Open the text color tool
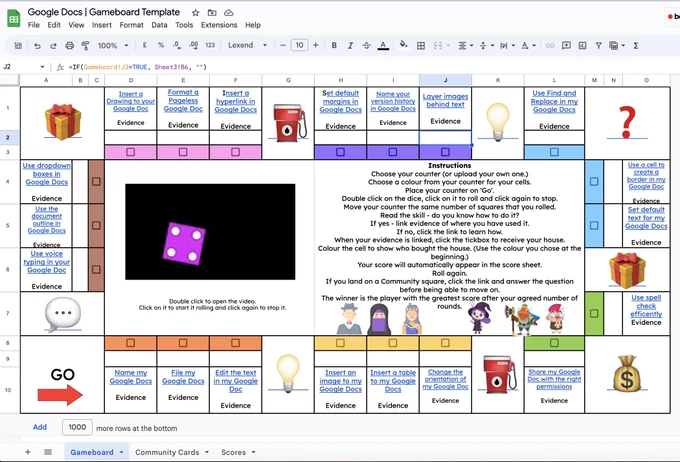Image resolution: width=680 pixels, height=462 pixels. coord(383,45)
